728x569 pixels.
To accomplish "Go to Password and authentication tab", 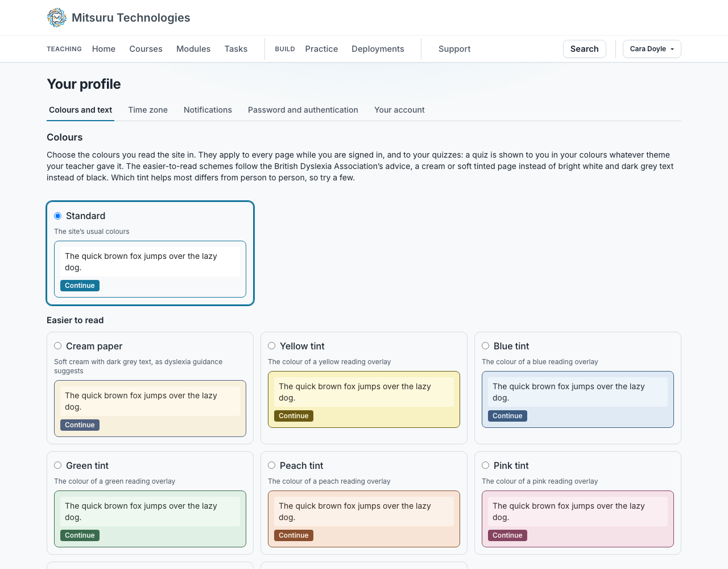I will (303, 110).
